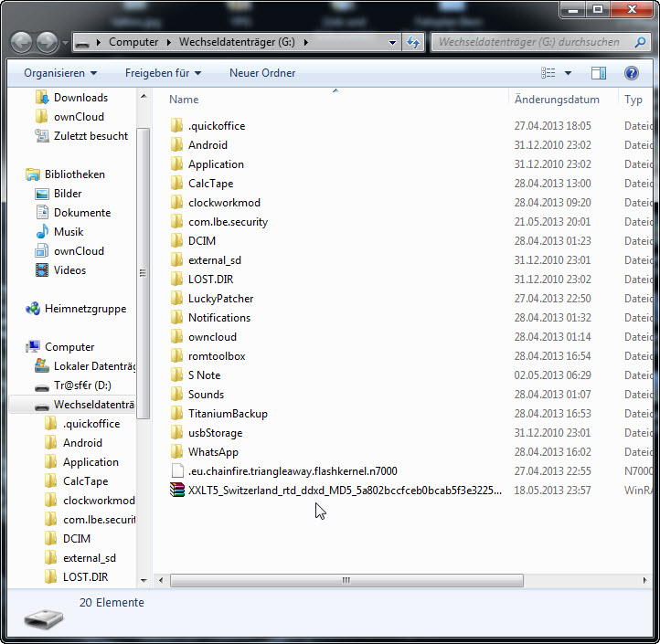The image size is (660, 644).
Task: Select the romtoolbox folder
Action: tap(217, 356)
